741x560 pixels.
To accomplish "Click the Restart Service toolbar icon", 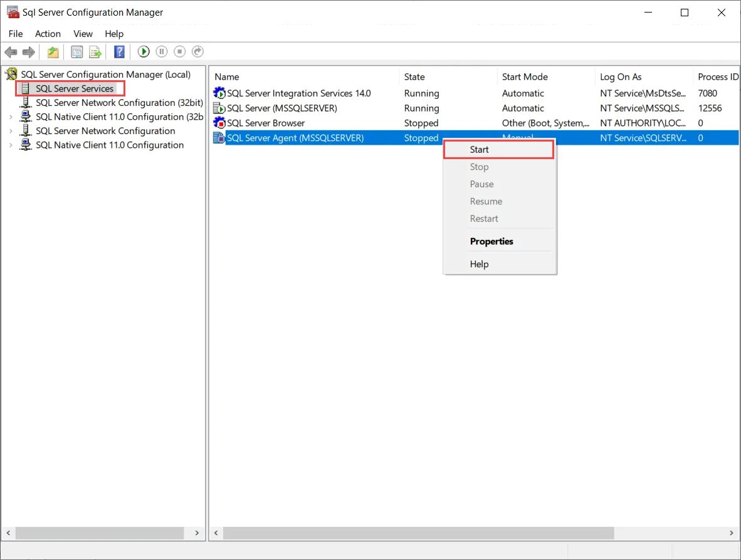I will [x=197, y=51].
